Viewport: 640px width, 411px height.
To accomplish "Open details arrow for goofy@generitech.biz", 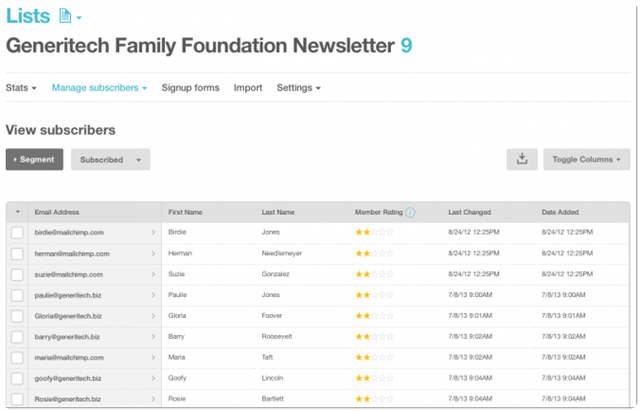I will pyautogui.click(x=153, y=378).
